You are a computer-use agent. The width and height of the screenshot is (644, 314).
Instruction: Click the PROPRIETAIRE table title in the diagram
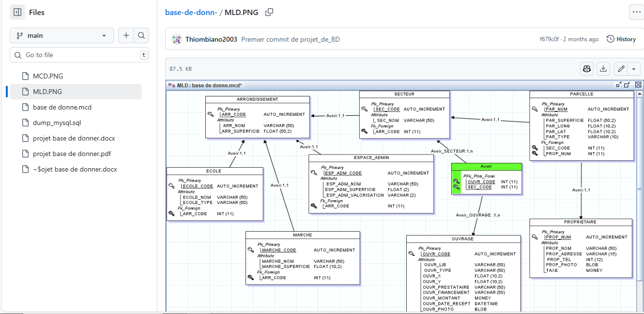[x=581, y=222]
